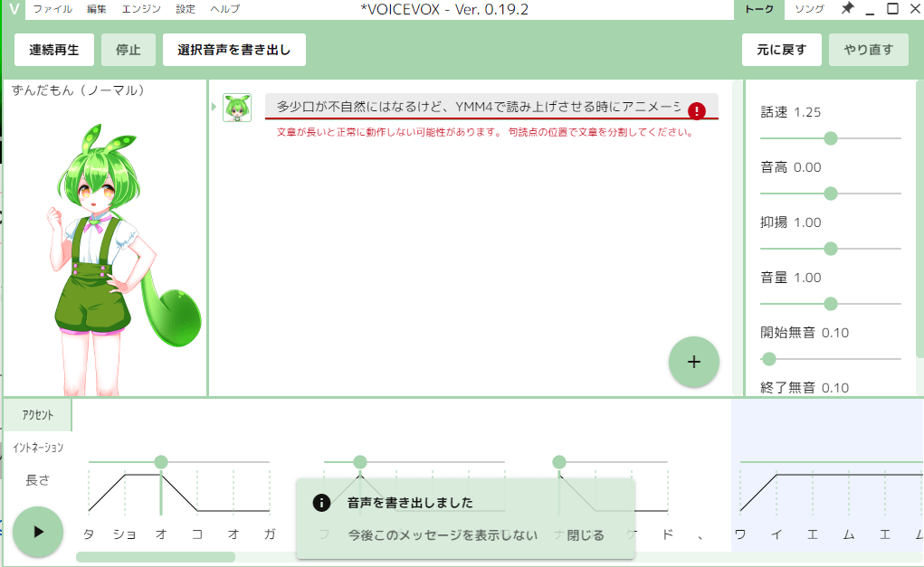Adjust the 話速 slider handle

830,138
